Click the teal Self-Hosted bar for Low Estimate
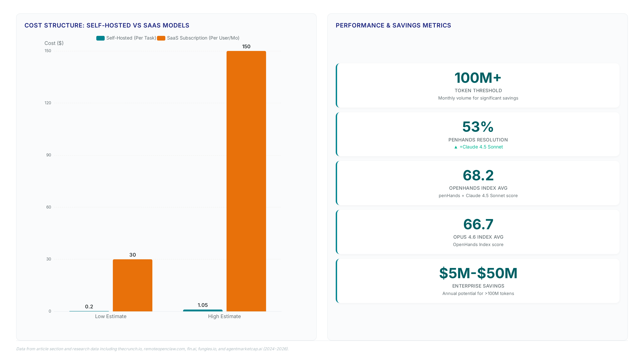 89,311
